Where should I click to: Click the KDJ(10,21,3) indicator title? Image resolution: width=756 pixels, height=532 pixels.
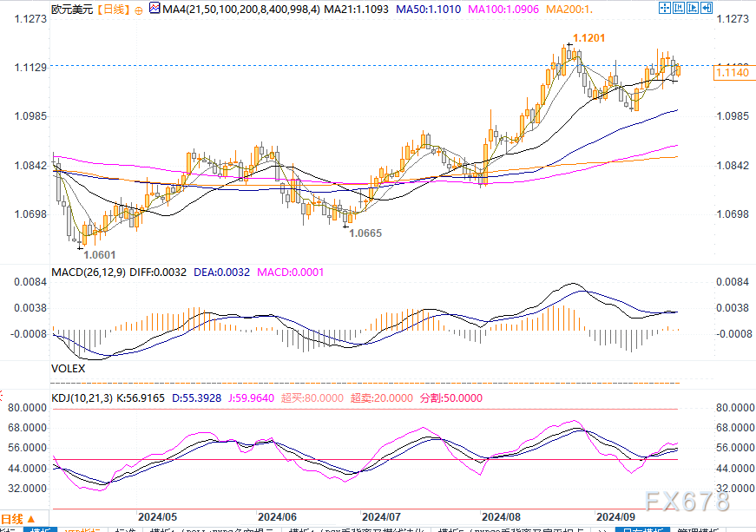click(82, 398)
